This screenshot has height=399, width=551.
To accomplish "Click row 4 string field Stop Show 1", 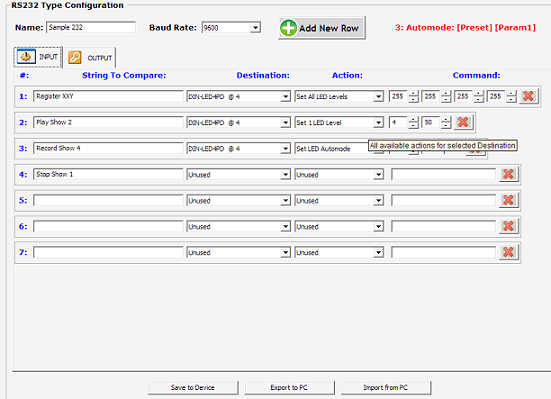I will [108, 174].
